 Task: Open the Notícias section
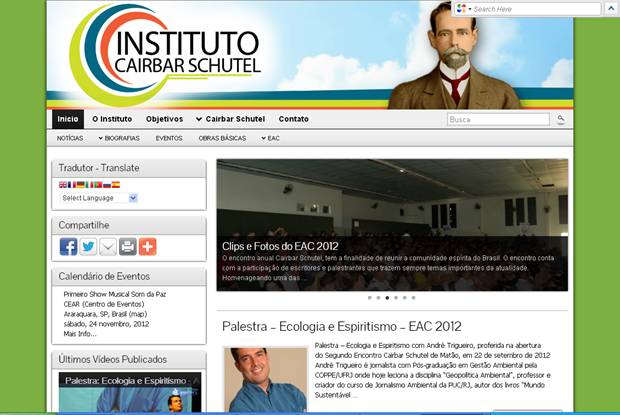(70, 138)
